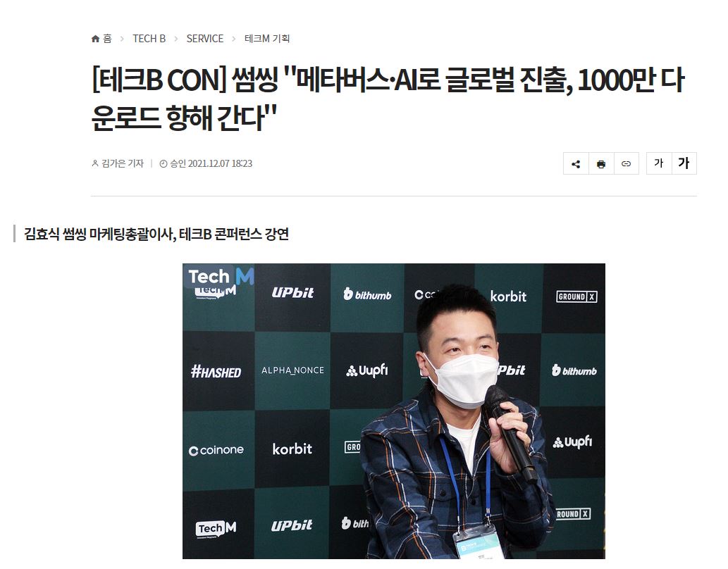The image size is (728, 569).
Task: Click the chevron after SERVICE breadcrumb
Action: point(234,39)
